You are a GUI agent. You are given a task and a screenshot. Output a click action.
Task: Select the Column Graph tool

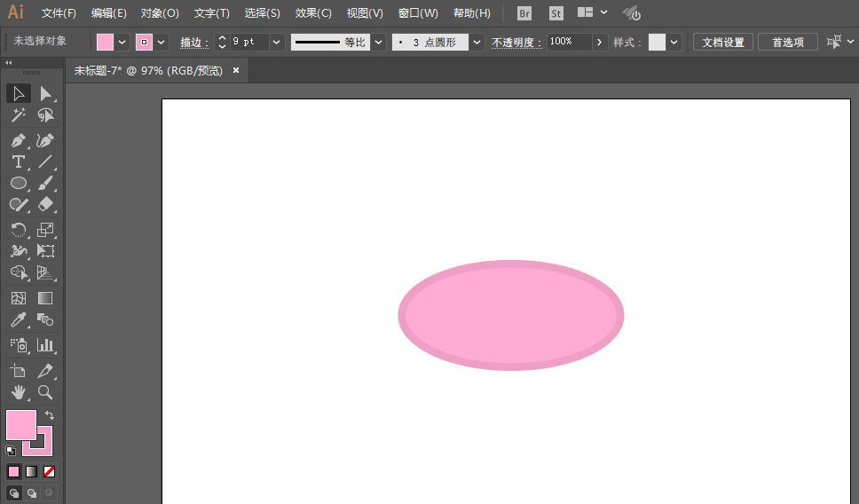click(45, 345)
